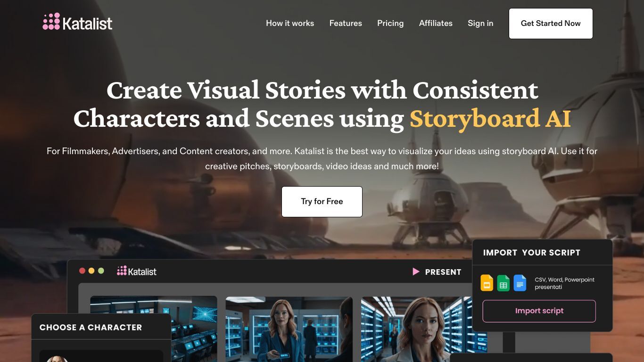The height and width of the screenshot is (362, 644).
Task: Open the woman holding phone storyboard thumbnail
Action: tap(289, 329)
